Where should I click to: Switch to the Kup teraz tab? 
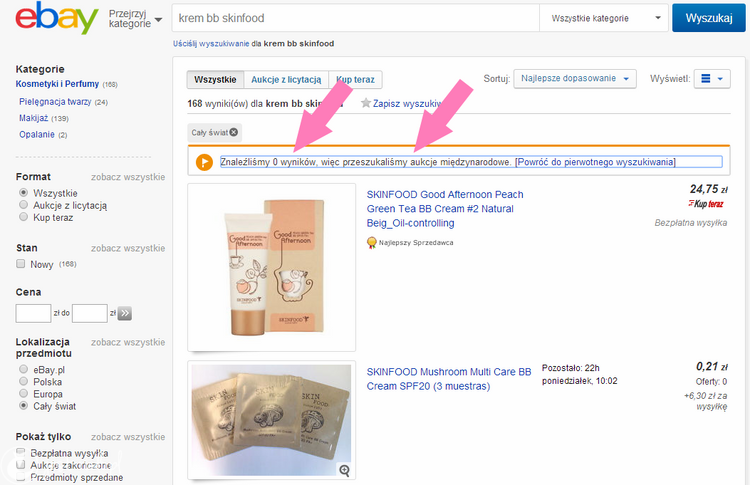355,79
